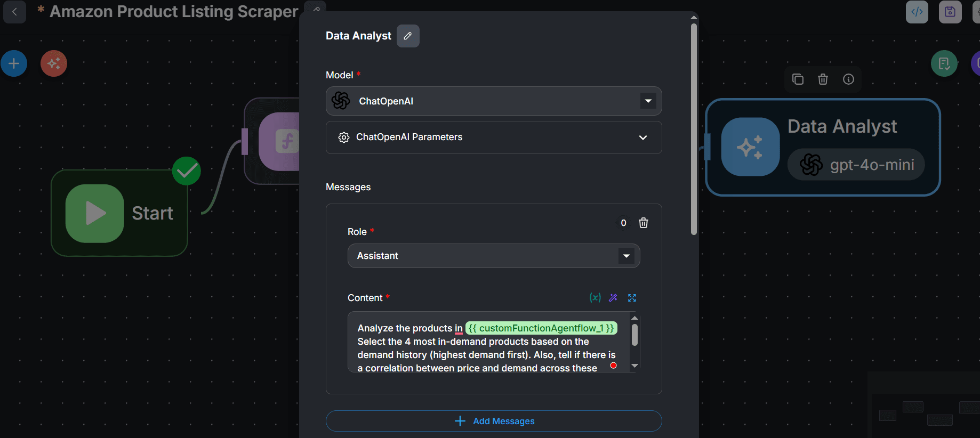The image size is (980, 438).
Task: Click the gear icon in ChatOpenAI Parameters
Action: 344,137
